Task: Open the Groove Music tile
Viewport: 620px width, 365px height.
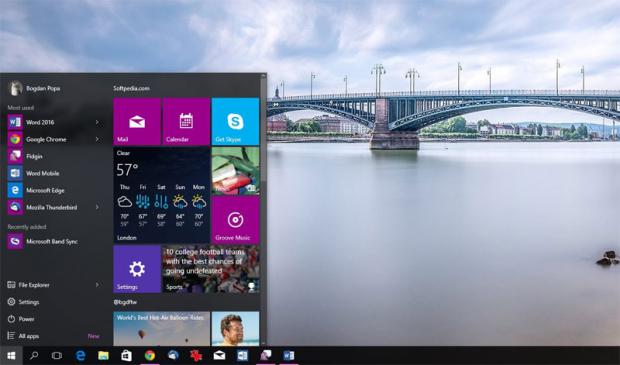Action: 235,220
